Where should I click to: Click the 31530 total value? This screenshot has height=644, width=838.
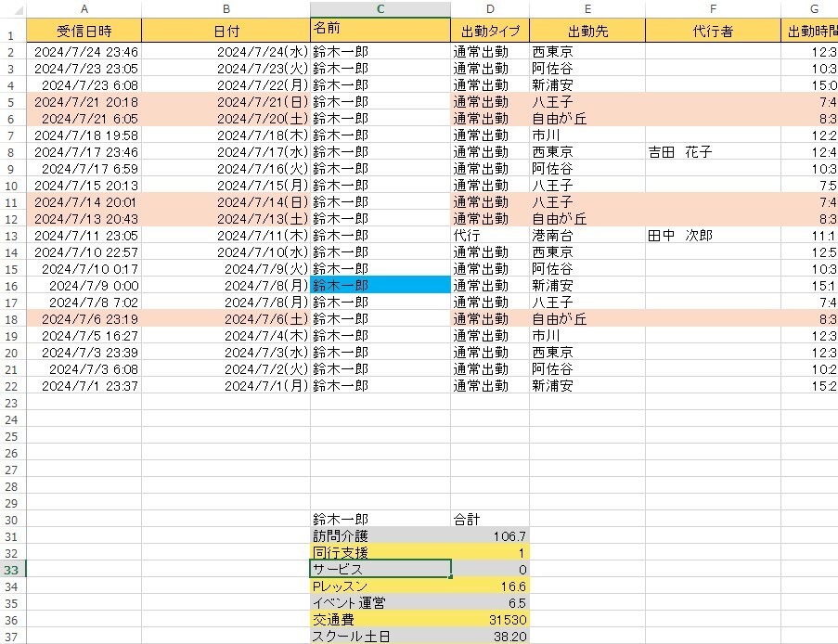coord(490,620)
